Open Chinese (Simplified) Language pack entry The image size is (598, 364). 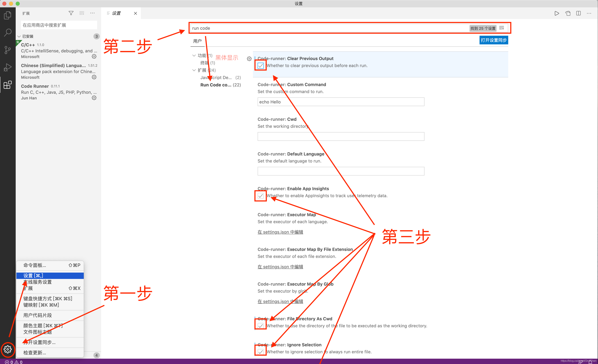click(58, 71)
